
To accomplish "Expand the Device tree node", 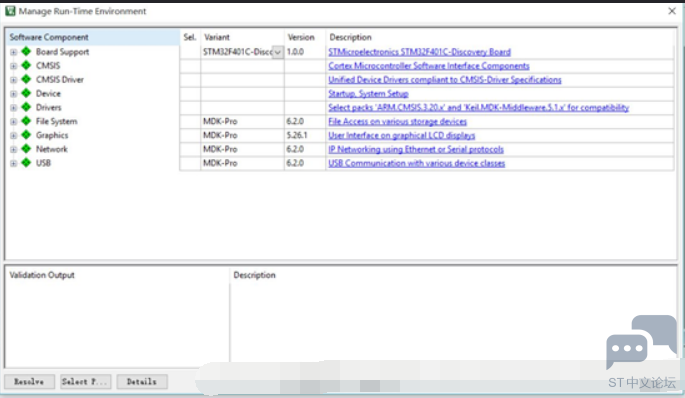I will tap(14, 94).
